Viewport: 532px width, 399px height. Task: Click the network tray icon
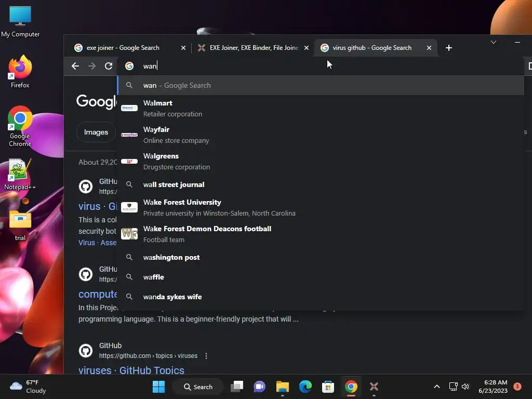(x=453, y=387)
